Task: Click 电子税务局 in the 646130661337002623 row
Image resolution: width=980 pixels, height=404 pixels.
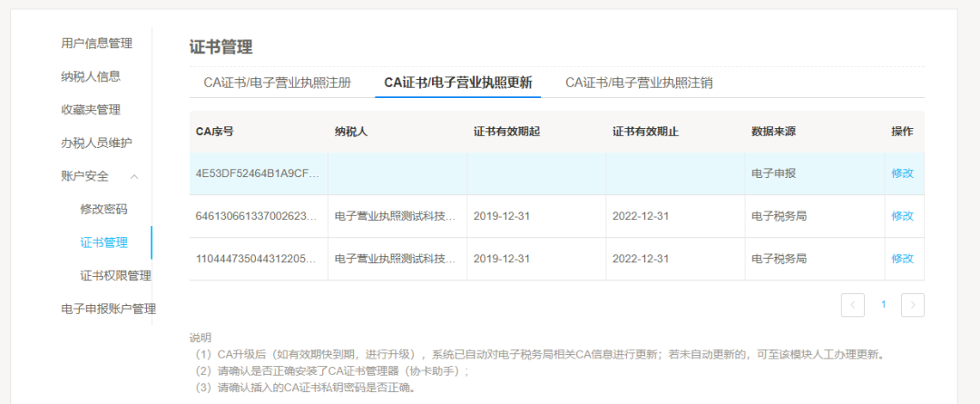Action: point(779,216)
